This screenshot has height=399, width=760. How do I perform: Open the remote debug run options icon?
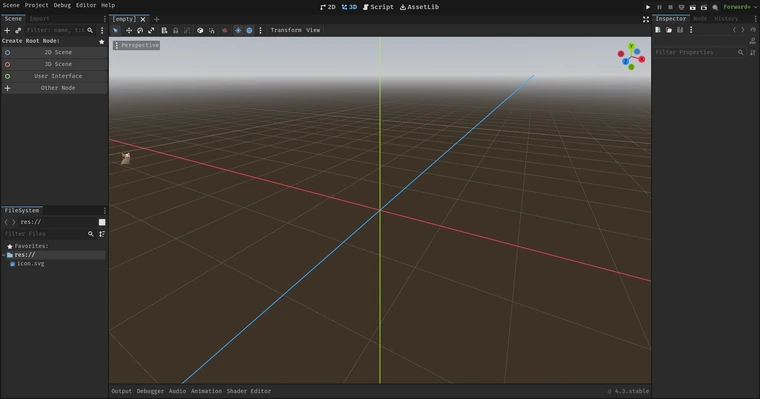click(681, 7)
